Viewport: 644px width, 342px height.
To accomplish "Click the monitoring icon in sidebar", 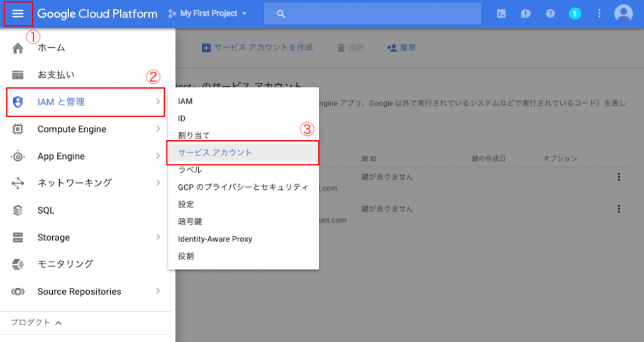I will [x=18, y=265].
